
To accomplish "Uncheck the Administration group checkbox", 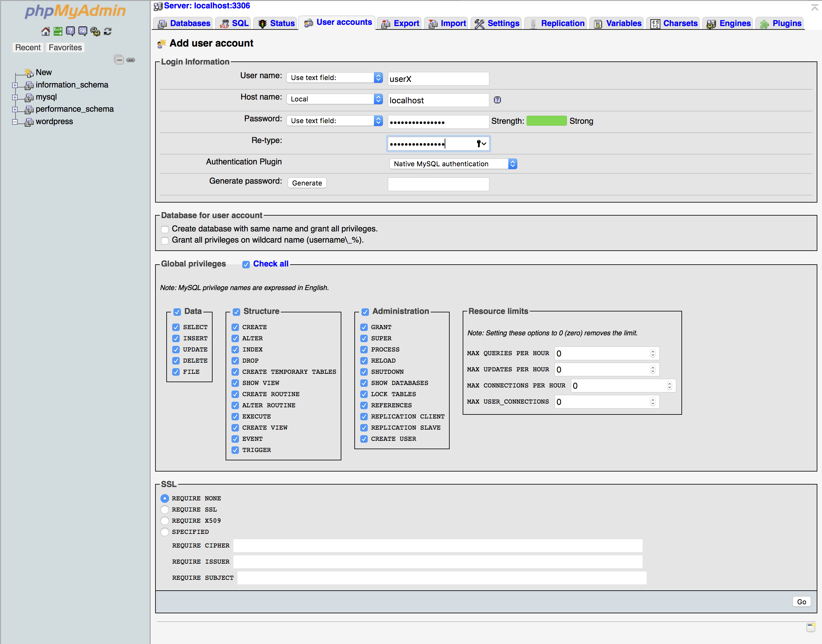I will [x=365, y=312].
